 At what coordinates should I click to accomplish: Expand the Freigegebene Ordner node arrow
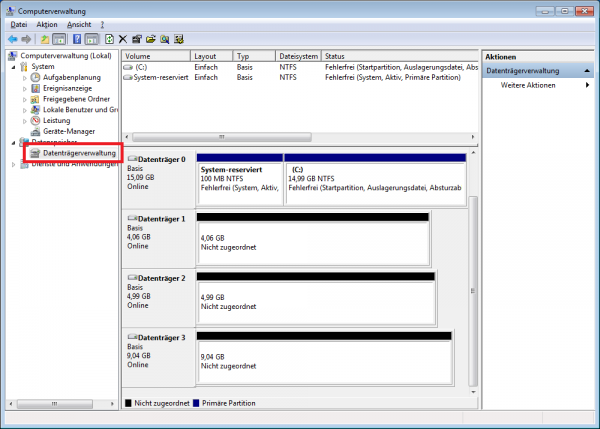pyautogui.click(x=24, y=99)
